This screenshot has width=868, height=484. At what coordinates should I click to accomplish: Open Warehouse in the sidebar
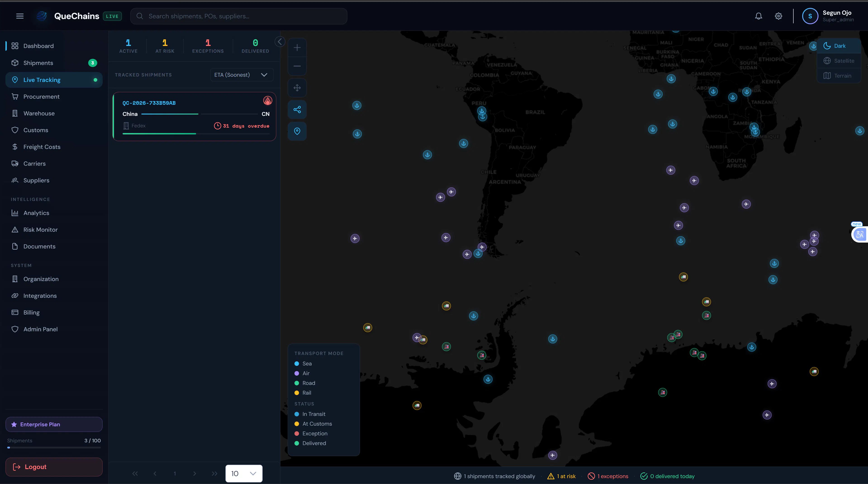click(54, 113)
